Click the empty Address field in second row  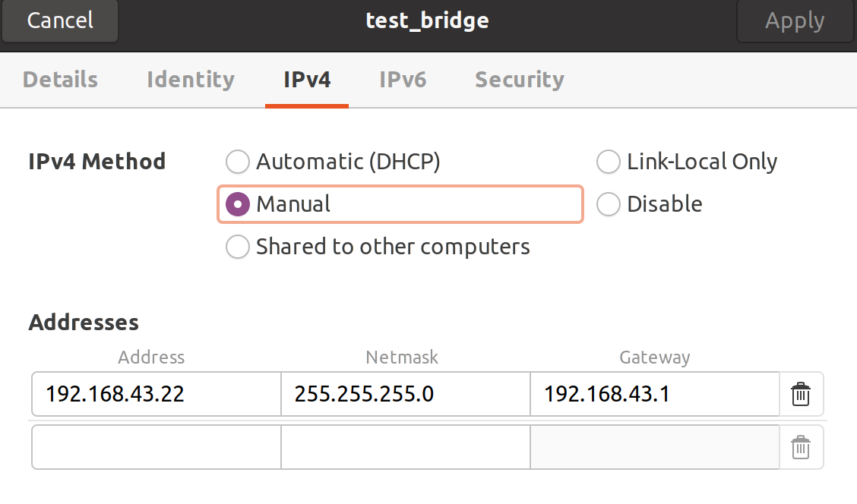click(x=156, y=447)
